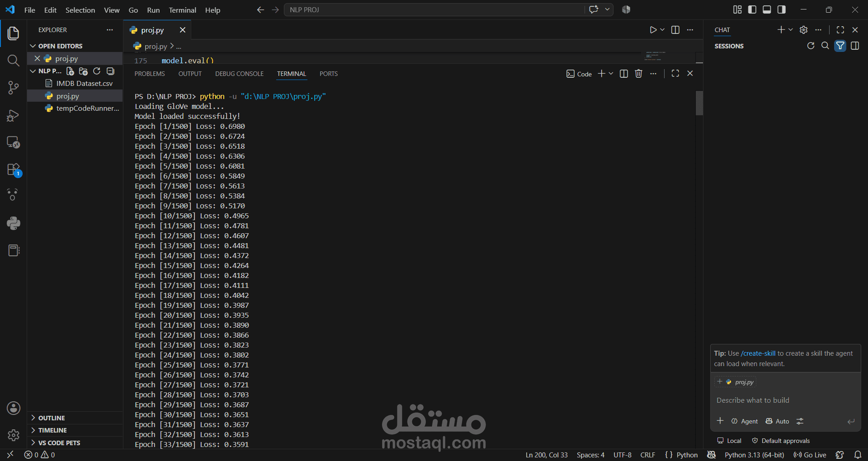Open the Python extension view in activity bar
This screenshot has height=461, width=868.
point(14,223)
